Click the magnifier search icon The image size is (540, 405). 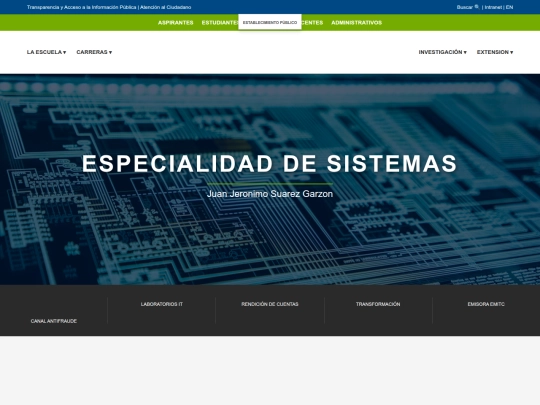[x=477, y=7]
